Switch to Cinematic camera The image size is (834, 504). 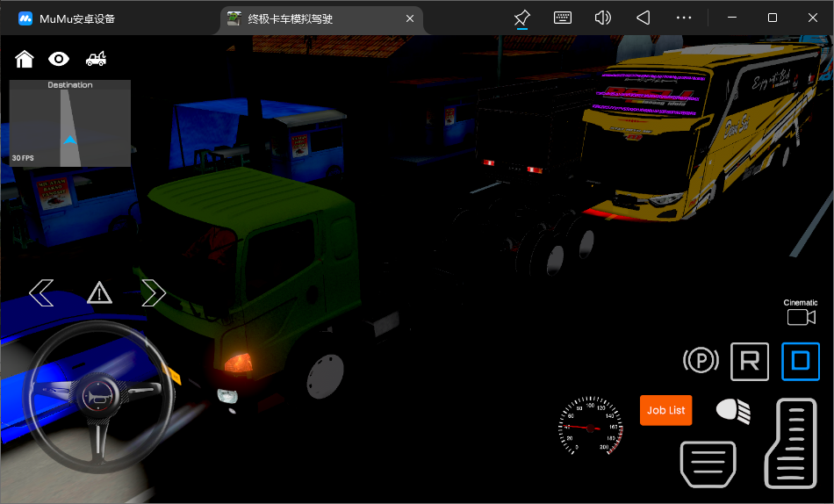[x=801, y=316]
